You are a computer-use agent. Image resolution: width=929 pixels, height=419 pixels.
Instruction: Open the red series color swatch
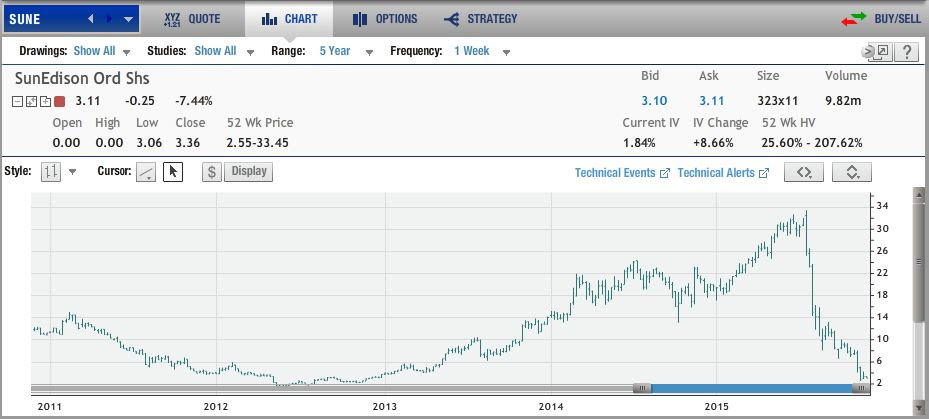59,101
